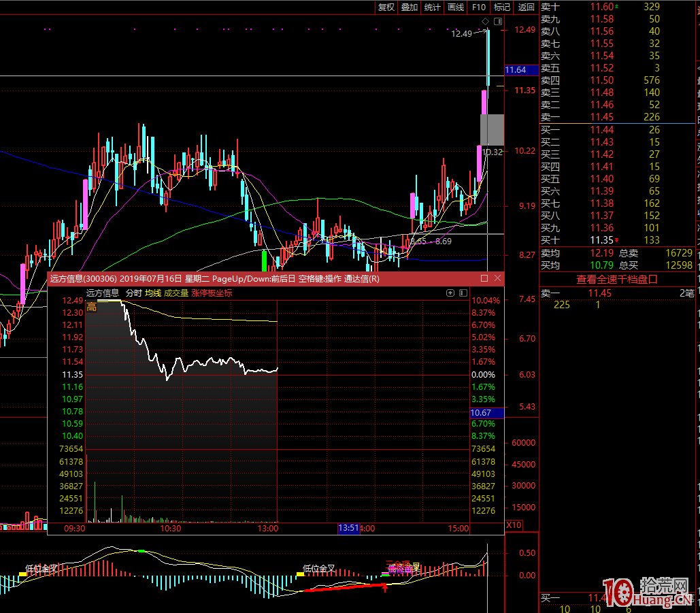The height and width of the screenshot is (613, 700).
Task: Maximize the 远方信息 intraday popup window
Action: [484, 278]
